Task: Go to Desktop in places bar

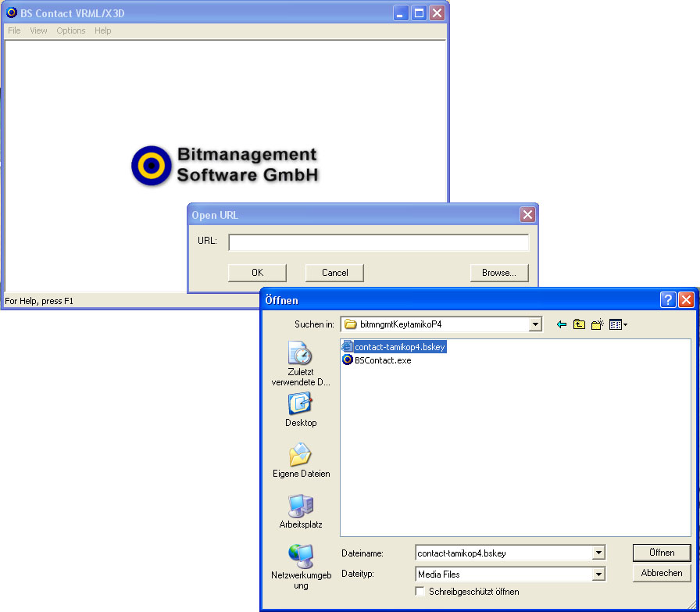Action: [x=301, y=410]
